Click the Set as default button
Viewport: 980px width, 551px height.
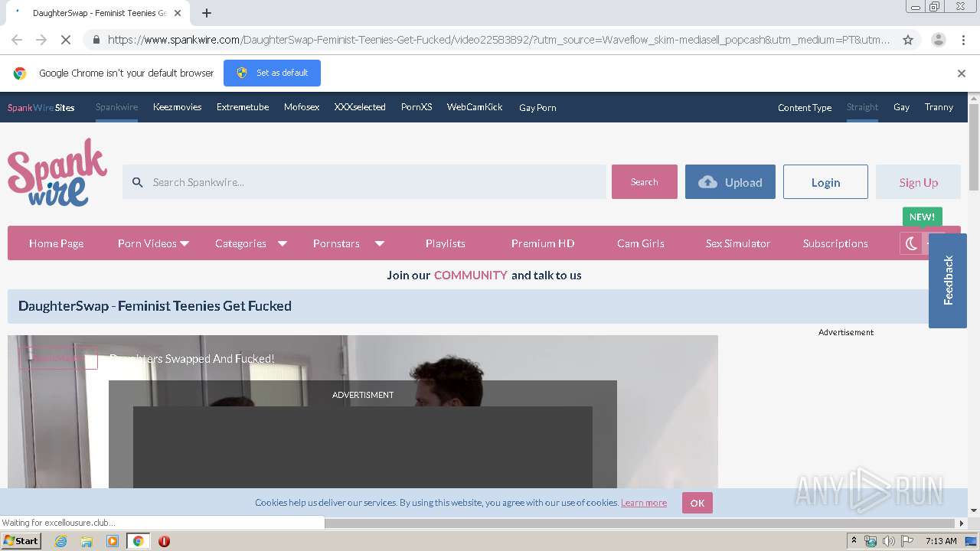coord(272,73)
